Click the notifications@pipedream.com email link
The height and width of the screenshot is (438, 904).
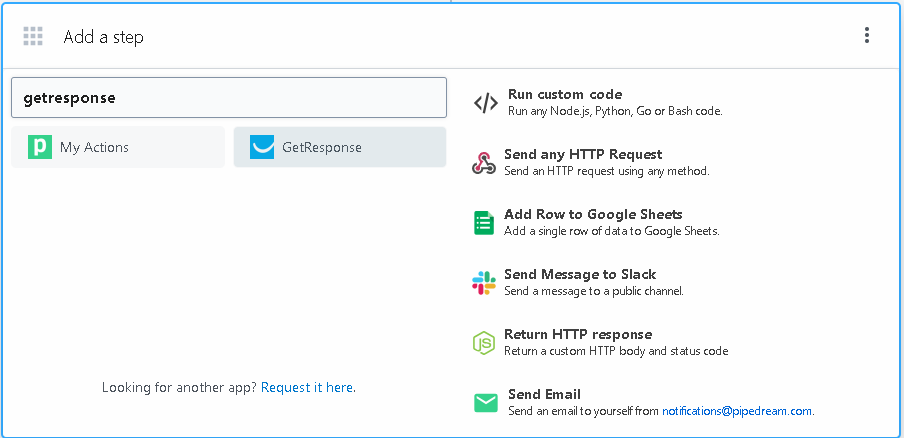(x=737, y=411)
